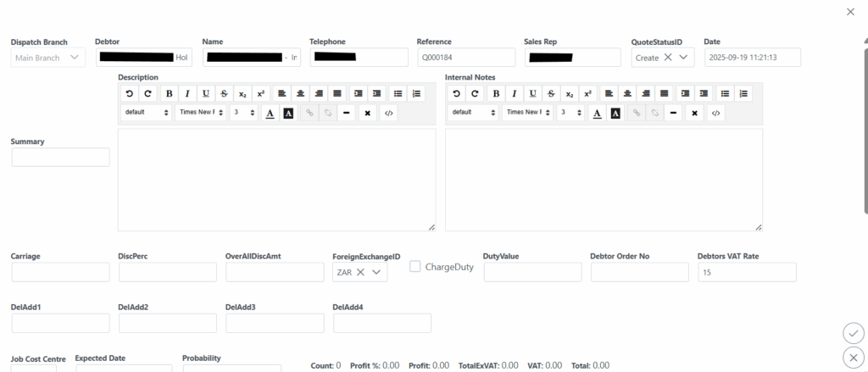The height and width of the screenshot is (372, 868).
Task: Insert horizontal rule in Description editor
Action: tap(347, 112)
